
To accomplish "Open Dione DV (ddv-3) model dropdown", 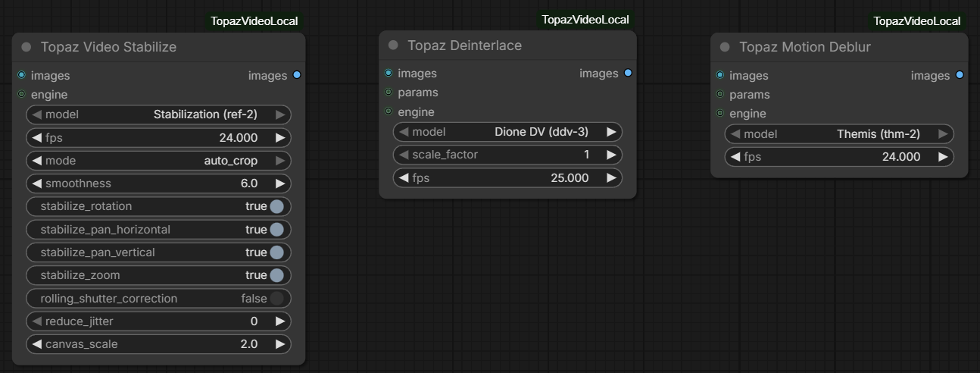I will [x=507, y=131].
